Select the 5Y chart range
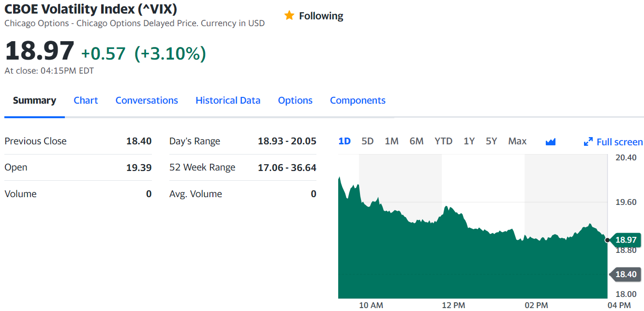This screenshot has height=311, width=644. pos(491,141)
